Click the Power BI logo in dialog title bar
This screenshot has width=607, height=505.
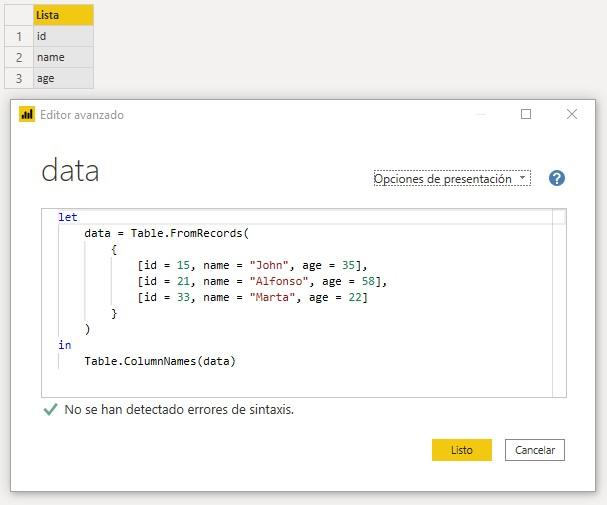(x=27, y=115)
